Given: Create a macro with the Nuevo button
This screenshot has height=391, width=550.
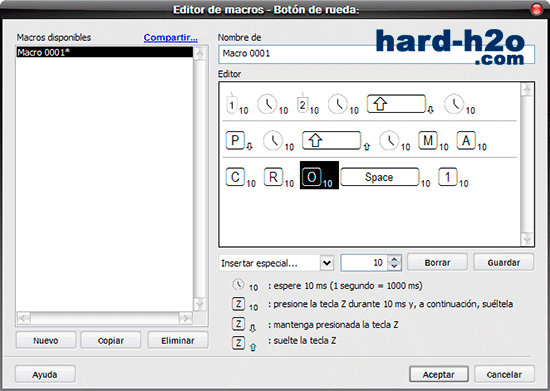Looking at the screenshot, I should click(46, 340).
